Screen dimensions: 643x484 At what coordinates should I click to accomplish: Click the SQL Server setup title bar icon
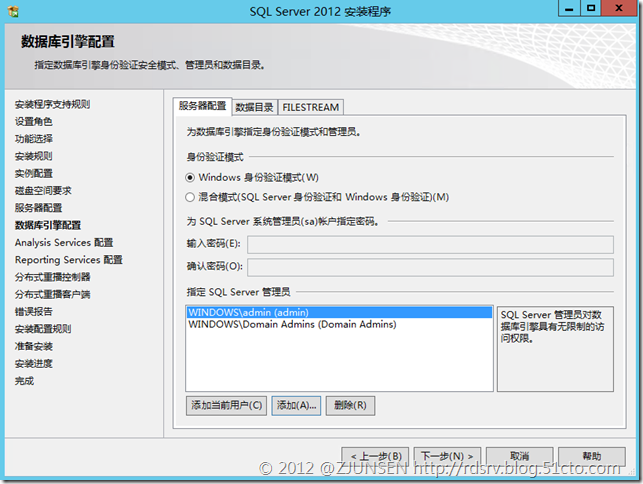[x=13, y=11]
